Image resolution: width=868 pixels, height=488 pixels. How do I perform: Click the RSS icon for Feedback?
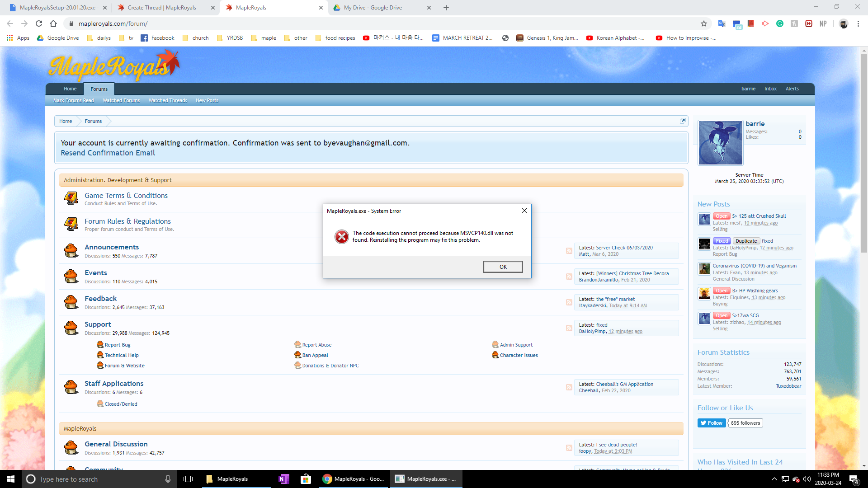[x=569, y=302]
